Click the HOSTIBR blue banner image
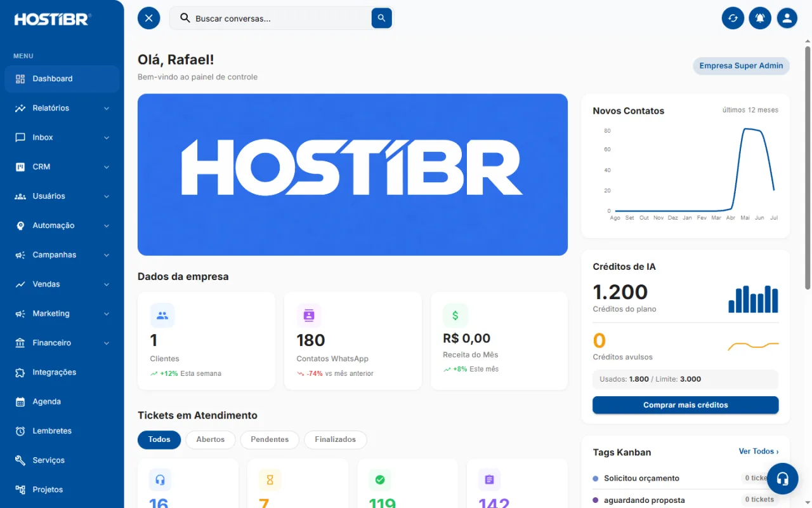Image resolution: width=812 pixels, height=508 pixels. tap(353, 175)
